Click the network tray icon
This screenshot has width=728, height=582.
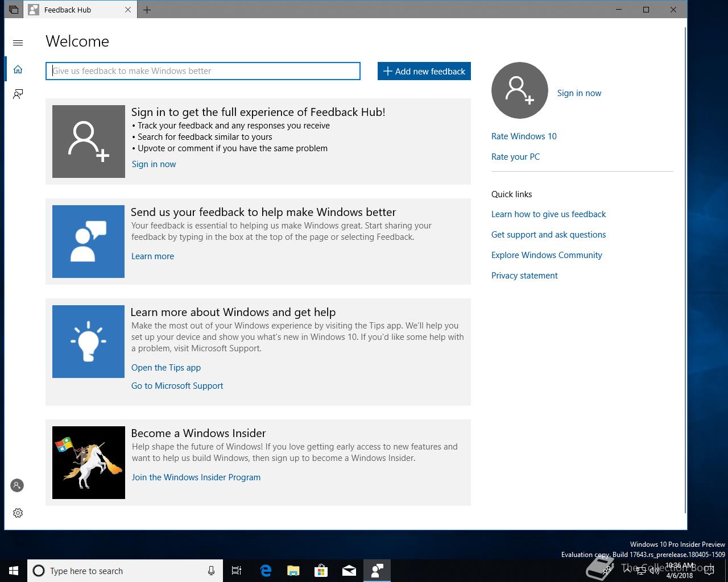(640, 571)
